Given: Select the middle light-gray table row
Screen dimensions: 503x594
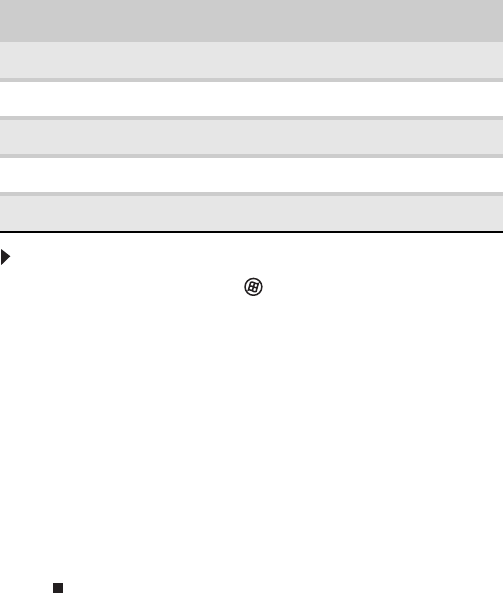Looking at the screenshot, I should [252, 137].
